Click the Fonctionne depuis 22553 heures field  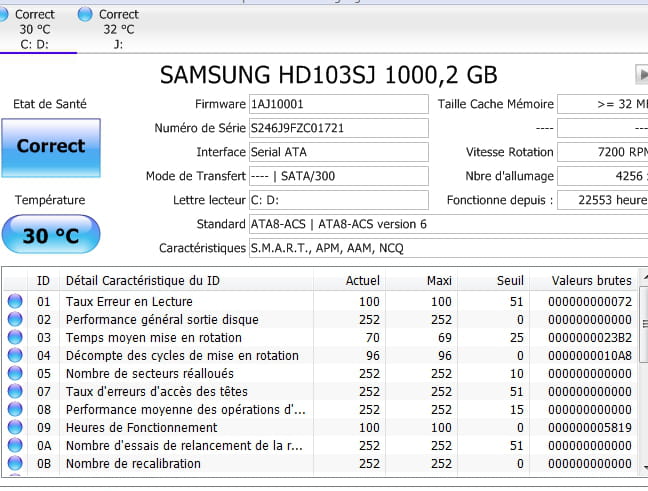603,200
